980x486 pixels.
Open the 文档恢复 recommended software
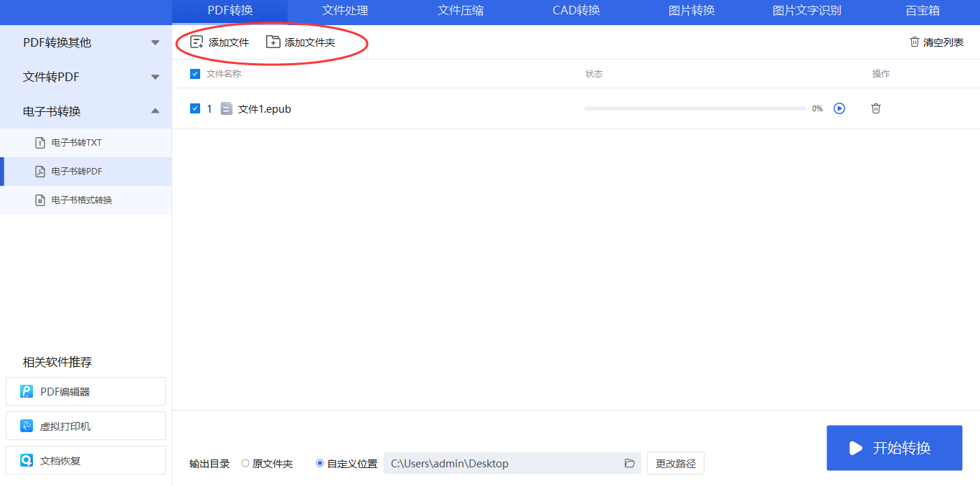coord(85,460)
